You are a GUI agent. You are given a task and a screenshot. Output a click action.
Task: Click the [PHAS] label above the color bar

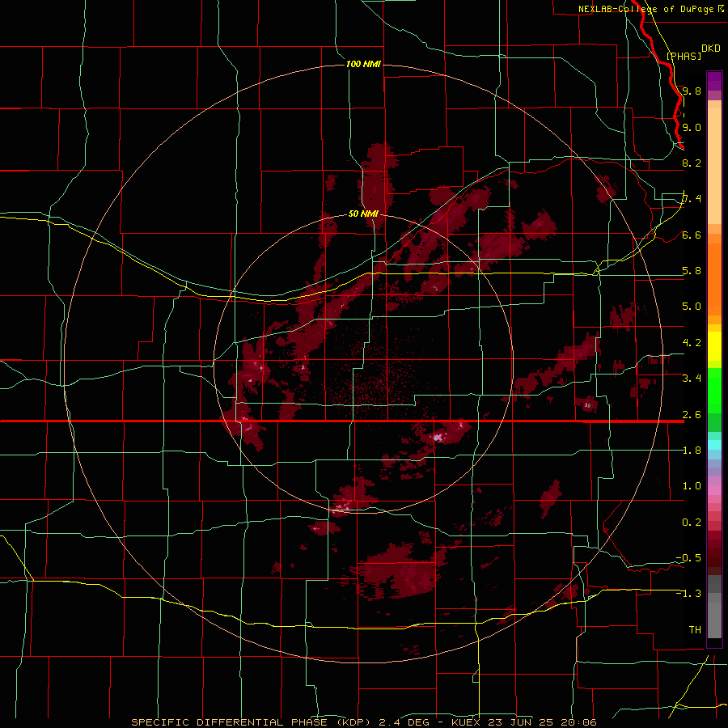(x=684, y=56)
